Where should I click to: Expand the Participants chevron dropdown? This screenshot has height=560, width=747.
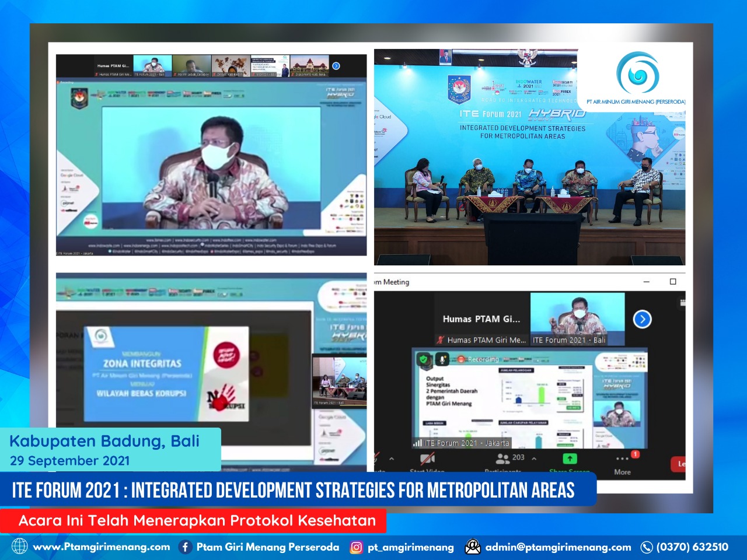pyautogui.click(x=534, y=458)
